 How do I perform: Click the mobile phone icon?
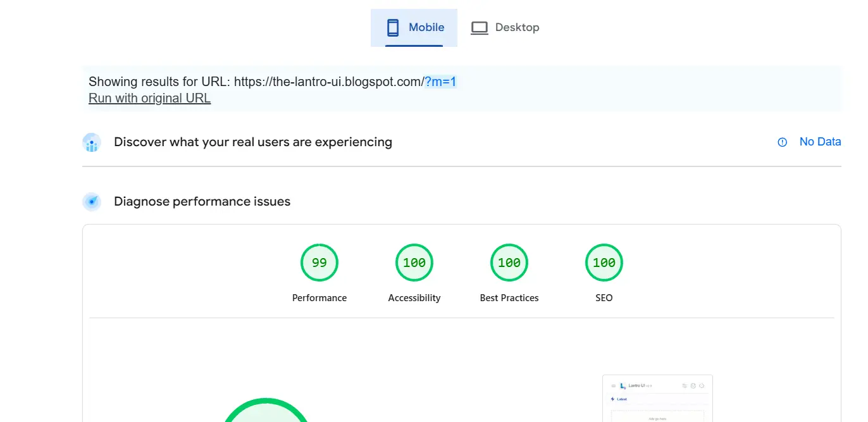click(393, 28)
